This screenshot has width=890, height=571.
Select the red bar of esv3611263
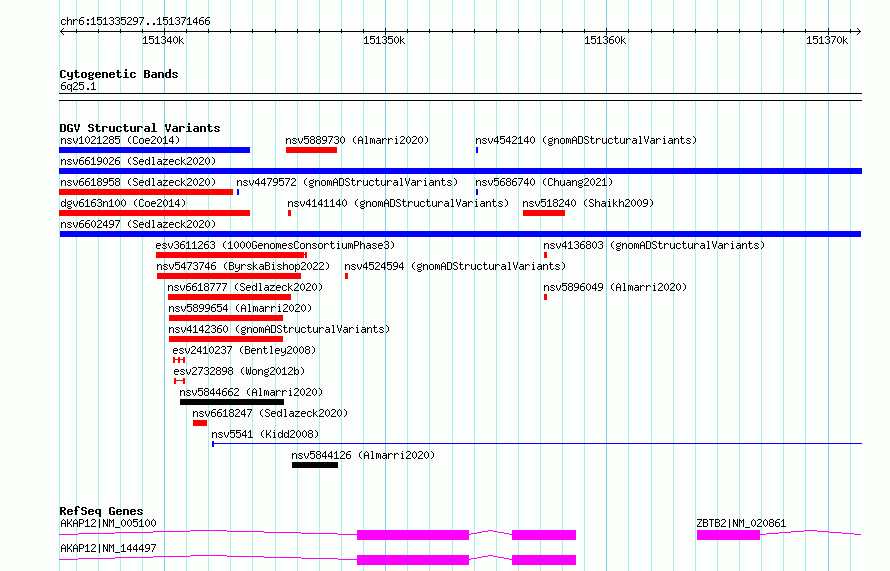[231, 255]
